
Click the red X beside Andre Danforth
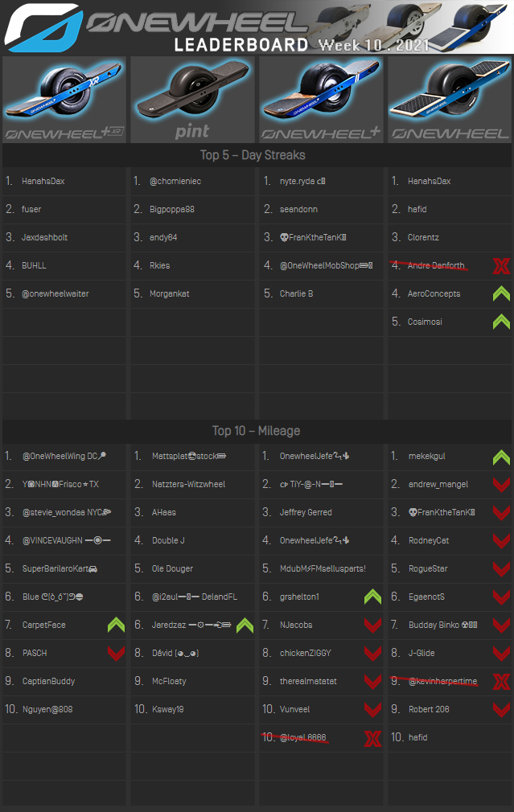pos(501,266)
